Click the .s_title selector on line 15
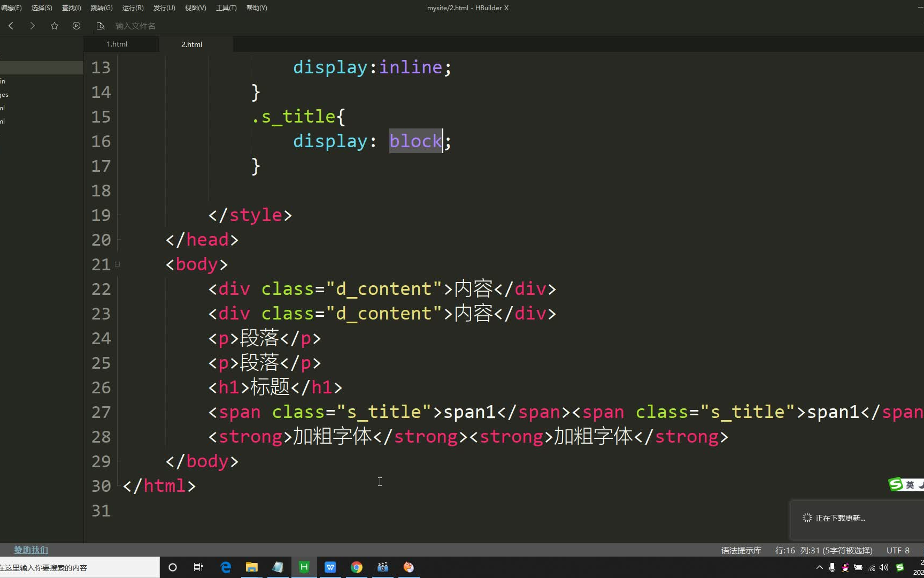Screen dimensions: 924x578 tap(294, 117)
